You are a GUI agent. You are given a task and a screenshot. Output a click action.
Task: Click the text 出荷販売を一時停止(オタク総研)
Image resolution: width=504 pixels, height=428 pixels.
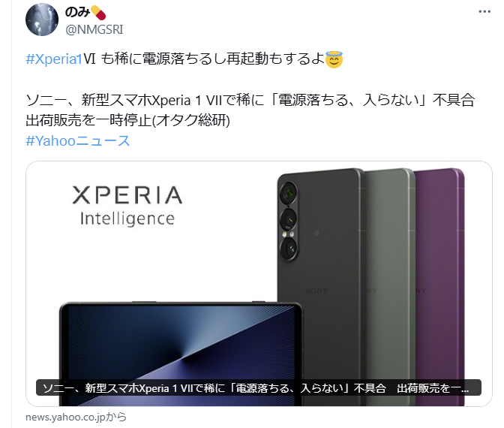pos(128,121)
